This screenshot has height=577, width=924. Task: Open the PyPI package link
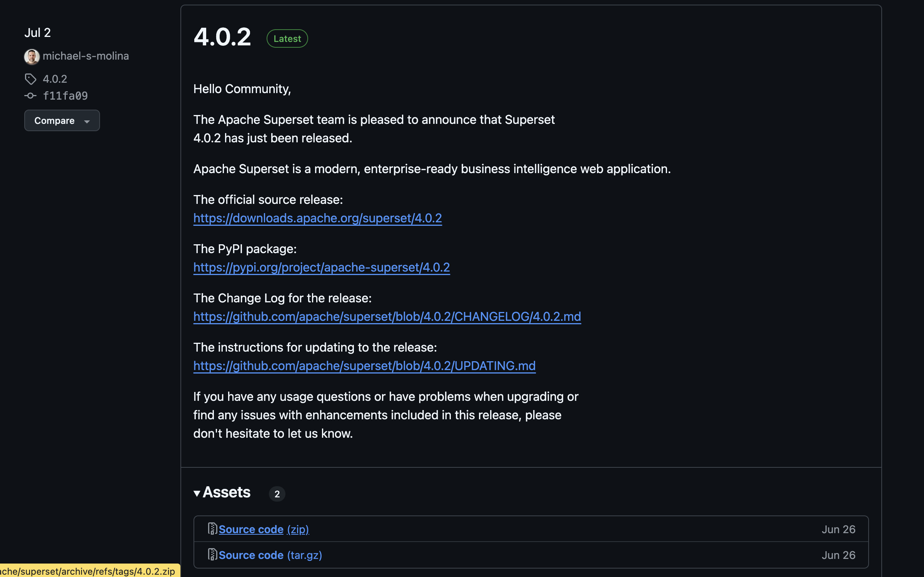pyautogui.click(x=322, y=267)
